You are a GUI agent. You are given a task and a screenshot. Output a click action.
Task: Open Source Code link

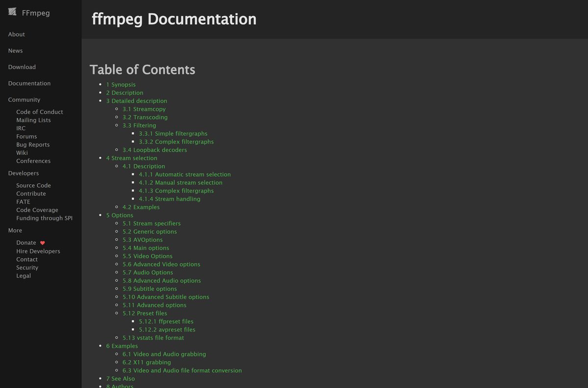(x=33, y=185)
